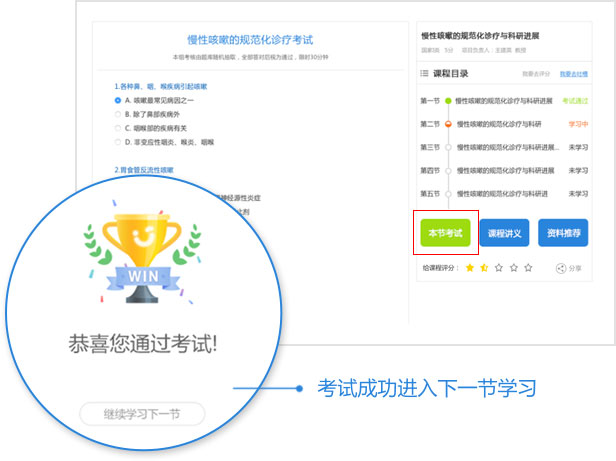Click the blue link beside 课程目录

click(x=574, y=74)
